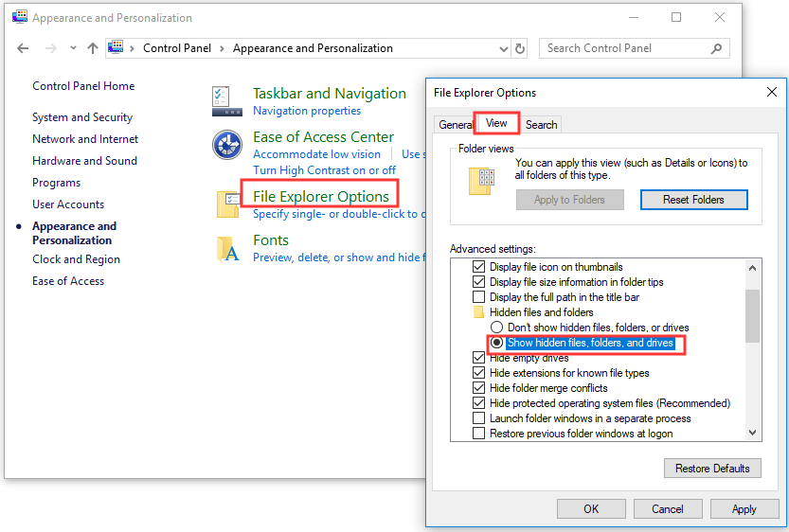The width and height of the screenshot is (789, 532).
Task: Confirm the dialog with OK
Action: click(x=591, y=509)
